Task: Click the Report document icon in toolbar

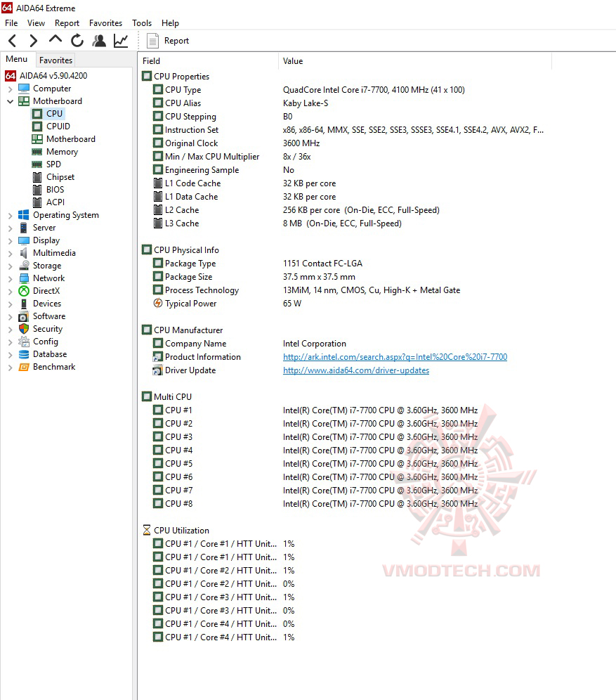Action: (x=152, y=41)
